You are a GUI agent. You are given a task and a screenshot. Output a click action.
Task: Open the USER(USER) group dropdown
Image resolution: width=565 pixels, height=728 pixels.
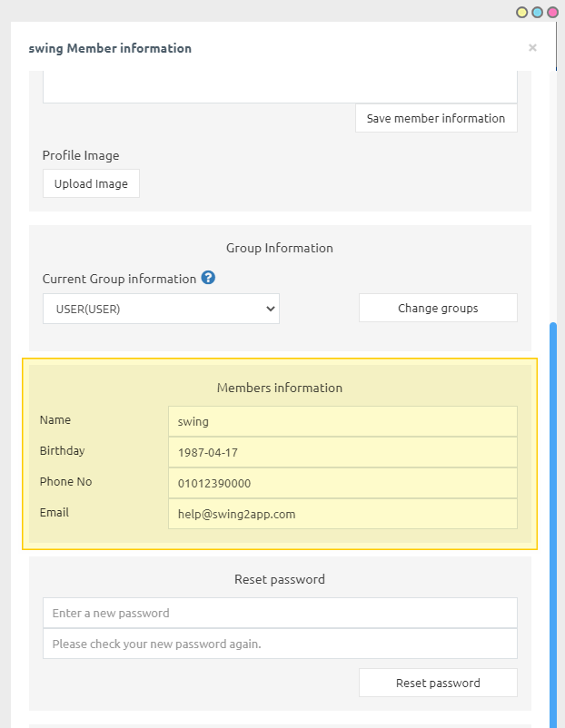[x=161, y=309]
